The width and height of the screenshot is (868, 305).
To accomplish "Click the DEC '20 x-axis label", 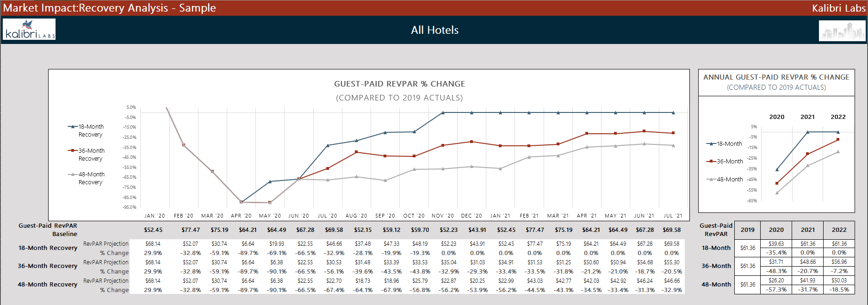I will (471, 216).
